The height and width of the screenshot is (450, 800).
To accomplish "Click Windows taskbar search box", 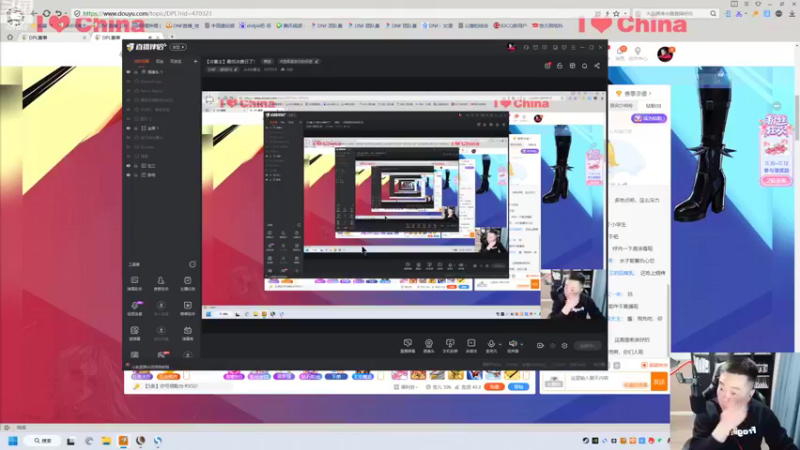I will click(x=43, y=441).
